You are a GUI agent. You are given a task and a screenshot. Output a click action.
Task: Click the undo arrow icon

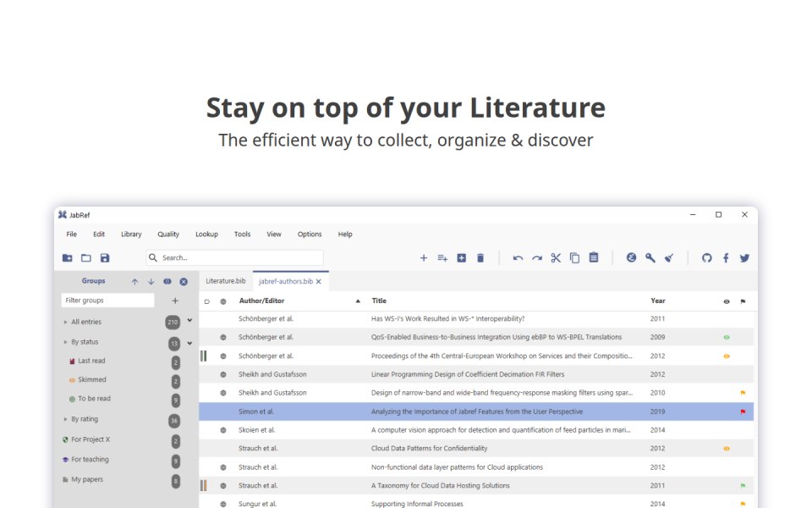point(518,257)
